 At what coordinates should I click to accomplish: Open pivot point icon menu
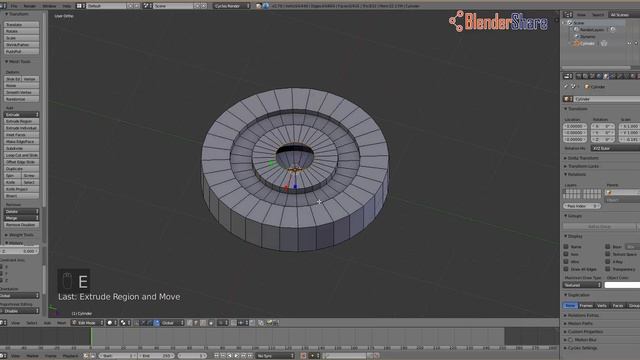click(124, 323)
